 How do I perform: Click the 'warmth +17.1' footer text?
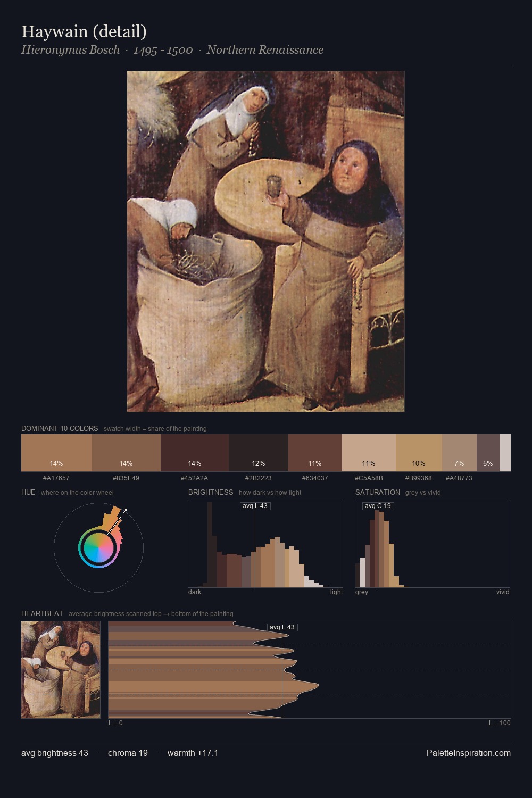[x=193, y=753]
